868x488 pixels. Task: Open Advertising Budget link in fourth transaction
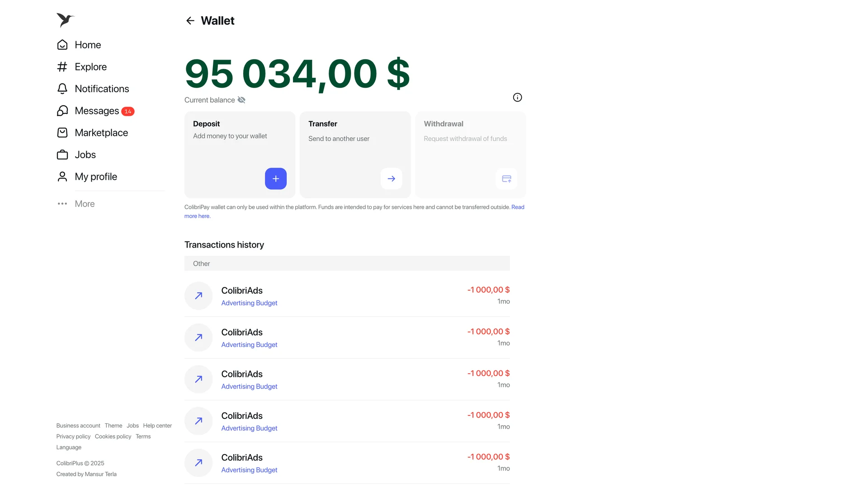click(x=249, y=428)
